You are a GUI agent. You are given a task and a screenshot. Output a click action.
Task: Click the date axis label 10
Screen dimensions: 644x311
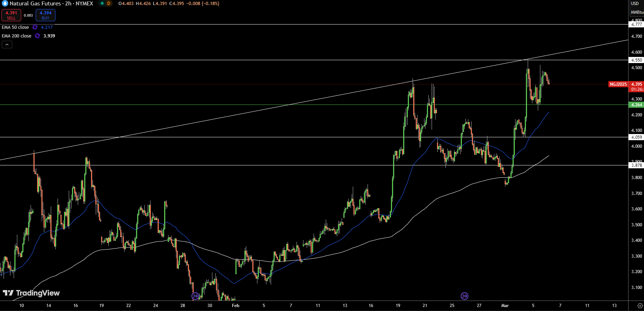[22, 306]
